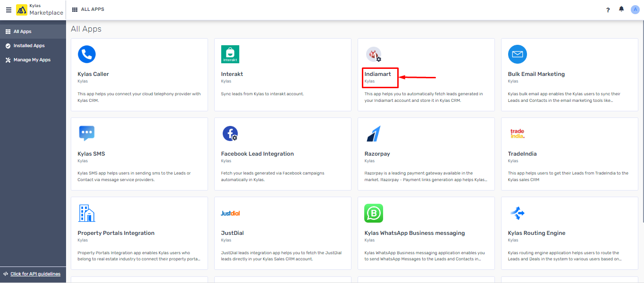
Task: Click the TradeIndia logo
Action: (517, 133)
